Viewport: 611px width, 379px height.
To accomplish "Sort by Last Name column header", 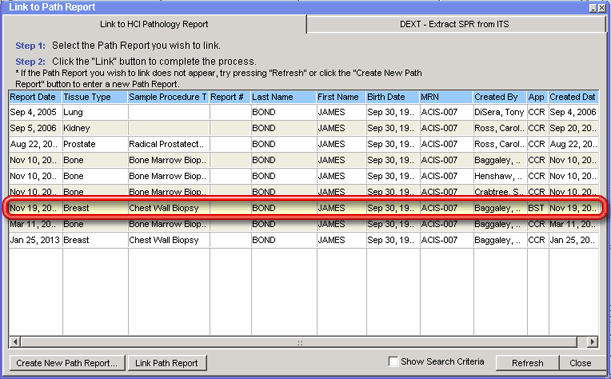I will click(284, 97).
